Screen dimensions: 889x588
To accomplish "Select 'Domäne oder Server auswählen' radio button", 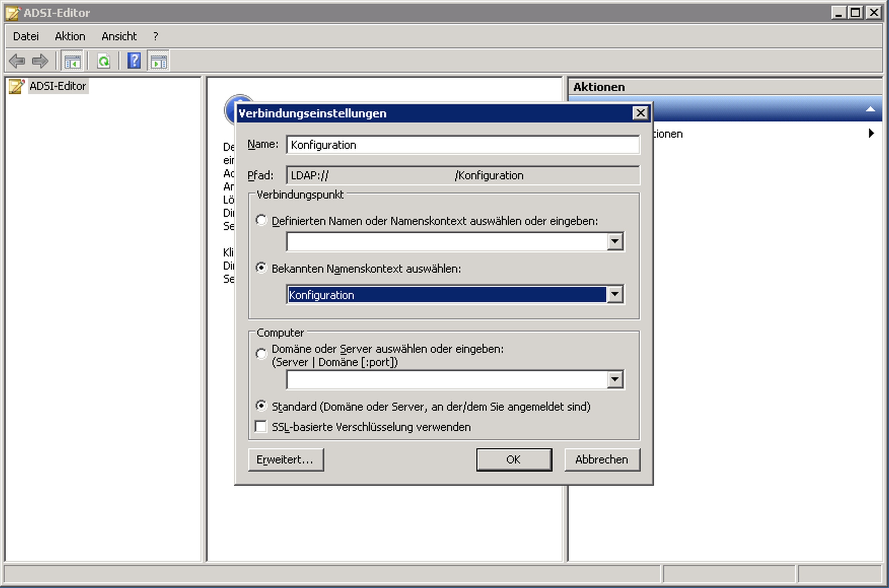I will 261,354.
